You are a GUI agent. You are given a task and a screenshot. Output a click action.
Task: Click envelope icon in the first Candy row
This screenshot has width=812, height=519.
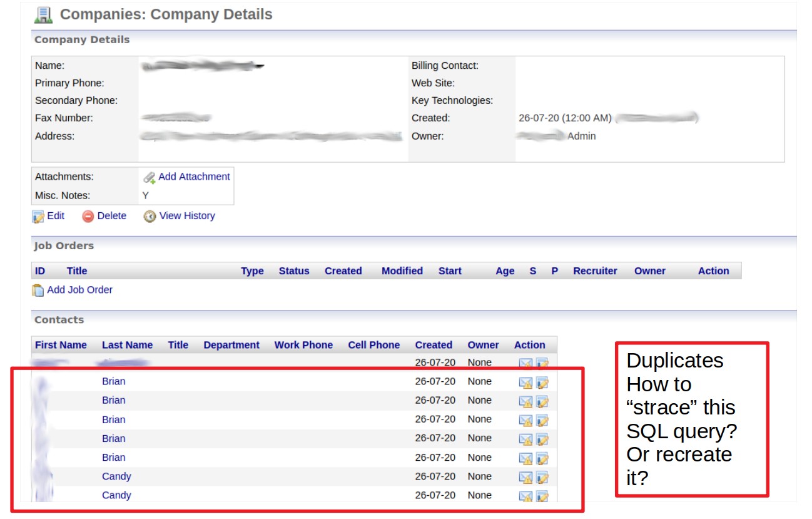point(525,478)
